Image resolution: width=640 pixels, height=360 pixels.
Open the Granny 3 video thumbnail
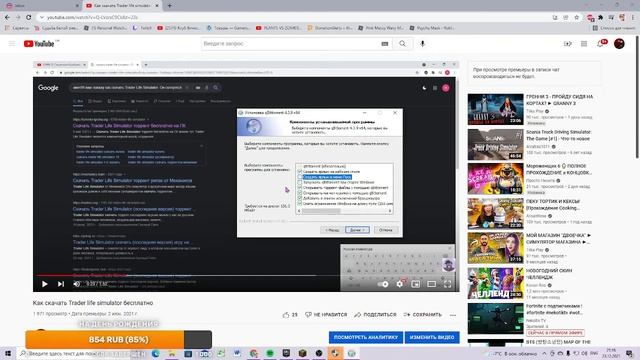[495, 109]
